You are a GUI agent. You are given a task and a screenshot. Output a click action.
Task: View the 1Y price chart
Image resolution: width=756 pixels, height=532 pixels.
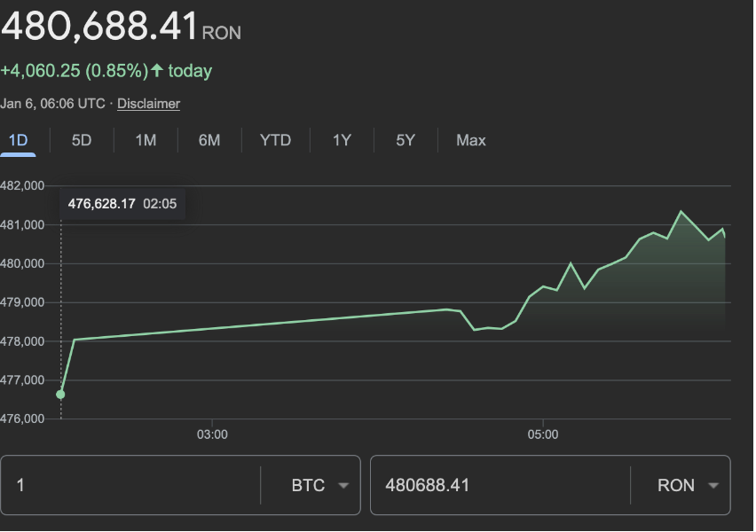point(342,140)
